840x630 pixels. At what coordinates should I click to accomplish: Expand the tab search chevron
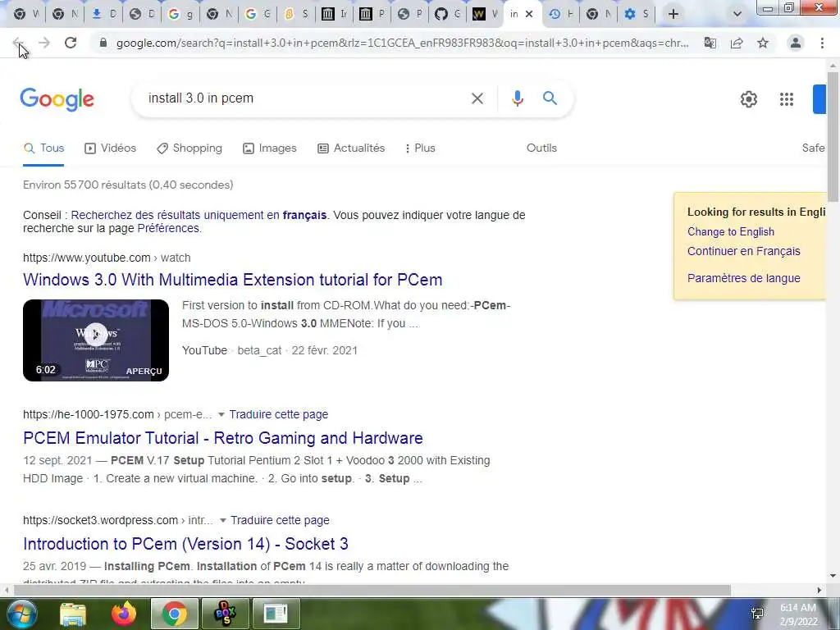click(737, 15)
